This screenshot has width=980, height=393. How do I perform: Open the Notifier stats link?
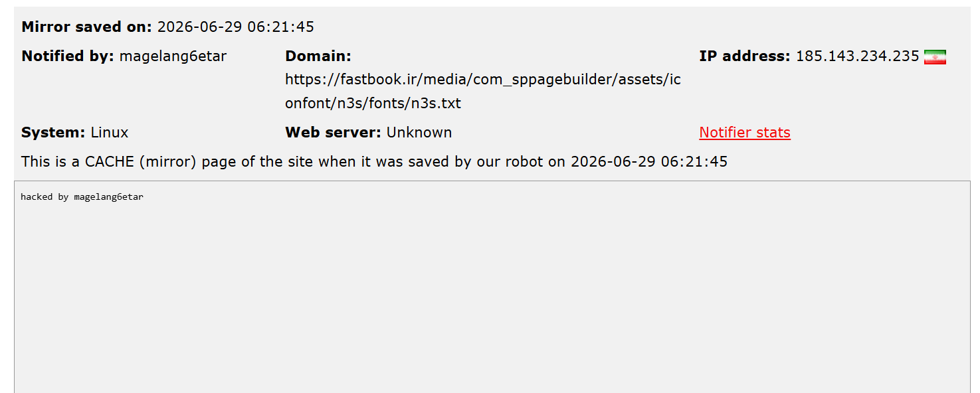(x=745, y=133)
